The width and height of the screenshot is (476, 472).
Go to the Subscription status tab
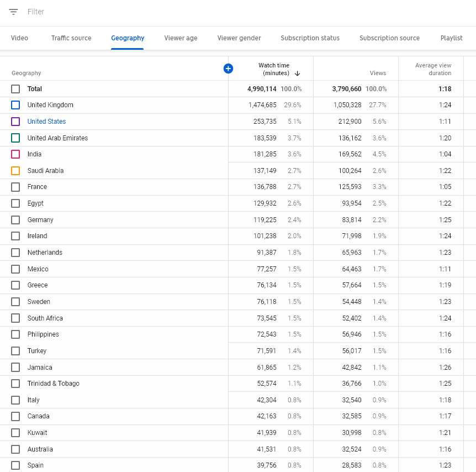pos(310,38)
